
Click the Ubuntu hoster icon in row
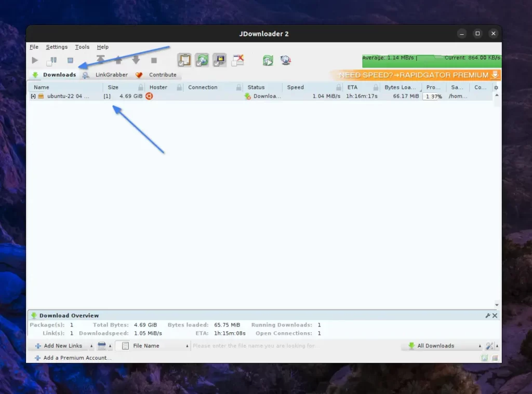[149, 97]
